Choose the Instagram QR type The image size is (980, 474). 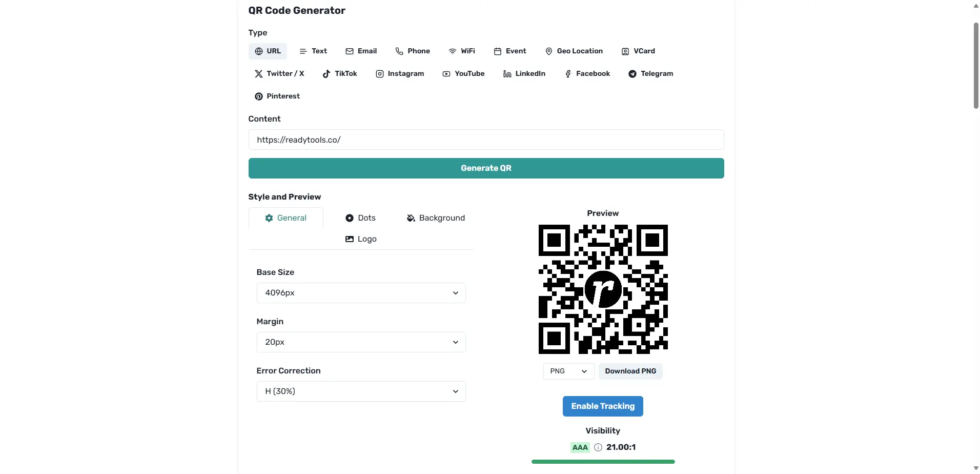click(400, 73)
